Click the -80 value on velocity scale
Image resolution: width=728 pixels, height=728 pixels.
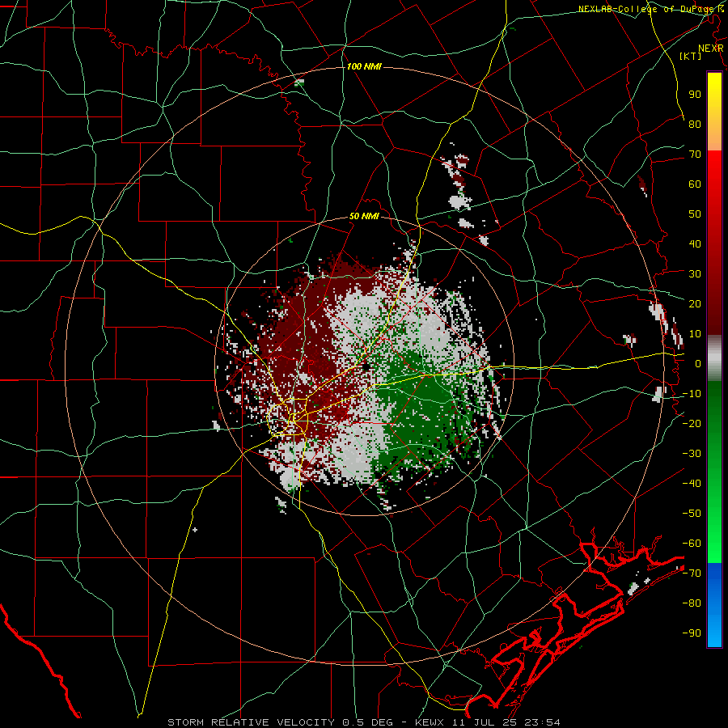[x=692, y=603]
